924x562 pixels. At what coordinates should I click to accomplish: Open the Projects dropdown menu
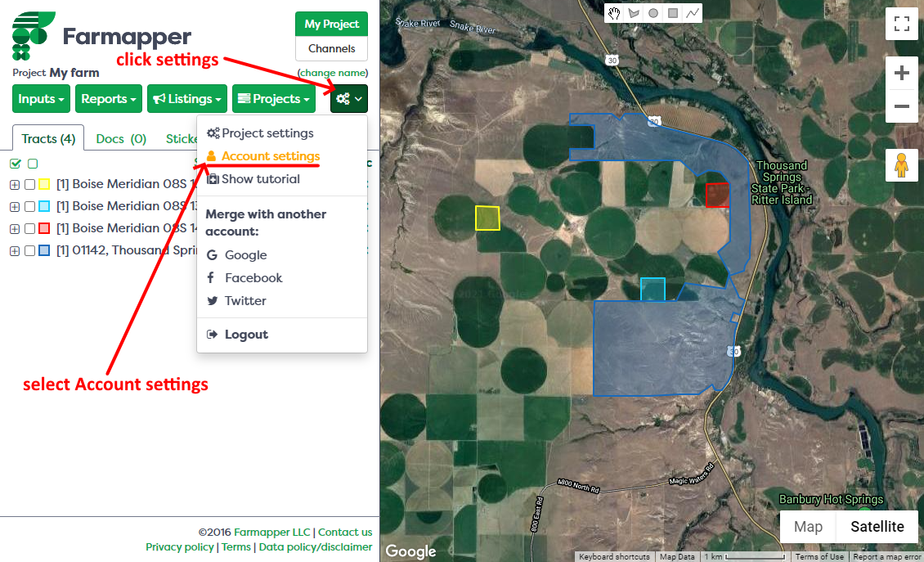(273, 99)
